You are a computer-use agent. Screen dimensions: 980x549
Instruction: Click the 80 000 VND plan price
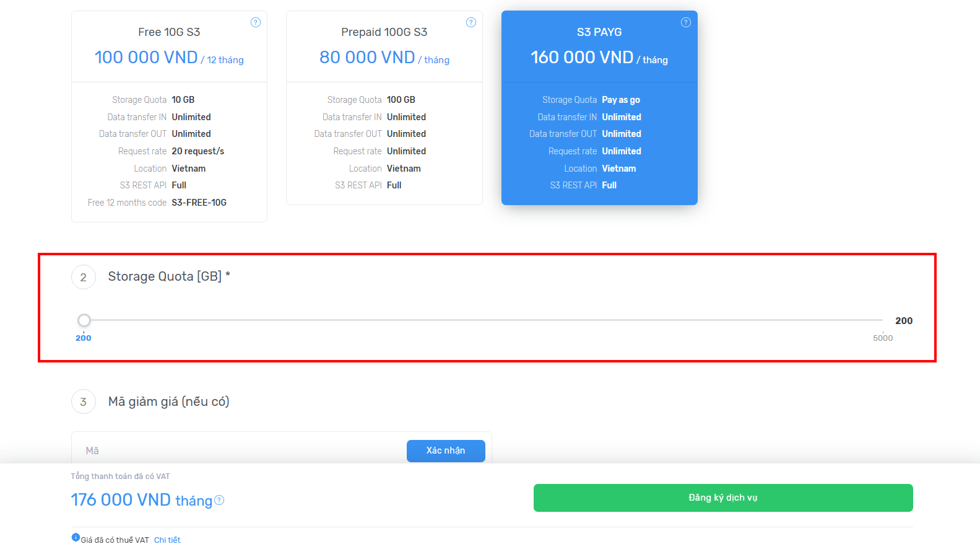click(367, 58)
